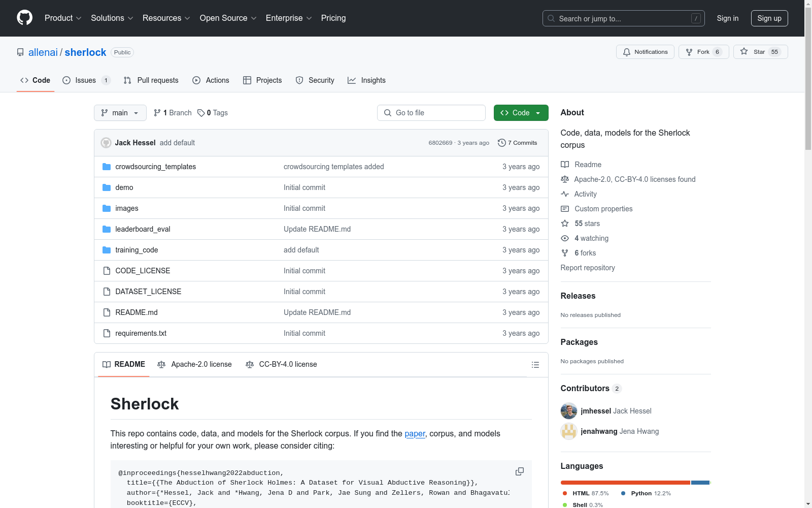This screenshot has height=508, width=812.
Task: Click the file icon for DATASET_LICENSE
Action: 107,292
